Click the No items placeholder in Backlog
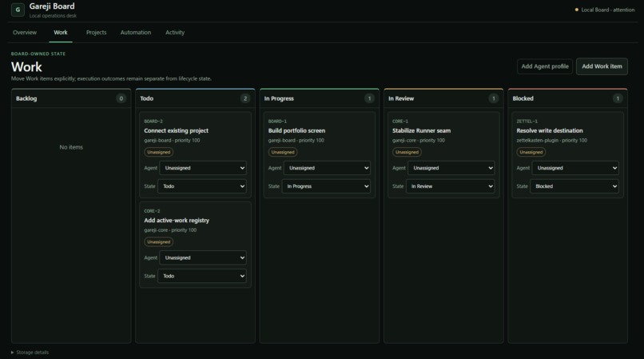This screenshot has width=644, height=359. pos(71,147)
